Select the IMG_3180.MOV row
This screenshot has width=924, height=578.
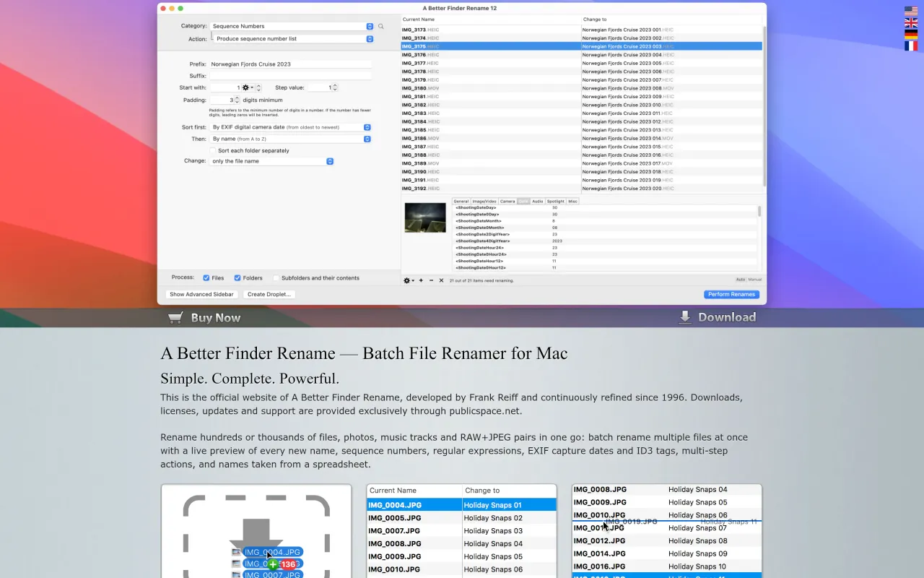tap(581, 88)
